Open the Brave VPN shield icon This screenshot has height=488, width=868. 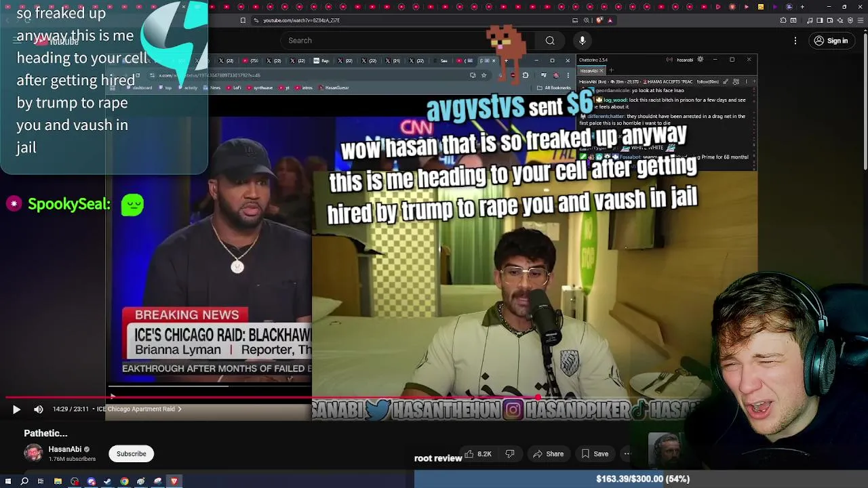pyautogui.click(x=850, y=20)
